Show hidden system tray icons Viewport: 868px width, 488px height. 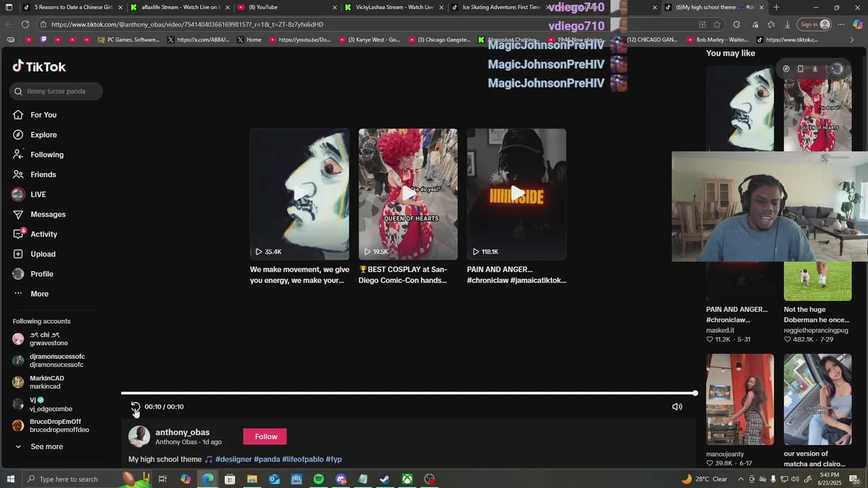(739, 479)
